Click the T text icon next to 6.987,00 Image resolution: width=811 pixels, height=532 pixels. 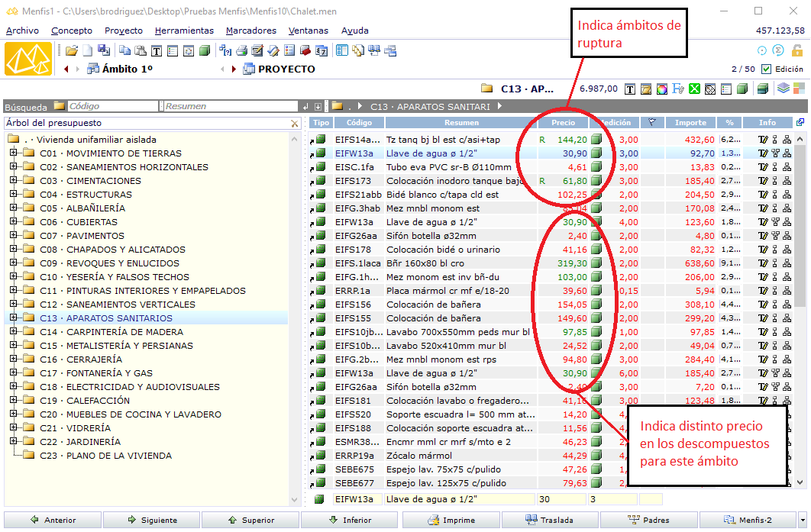630,89
